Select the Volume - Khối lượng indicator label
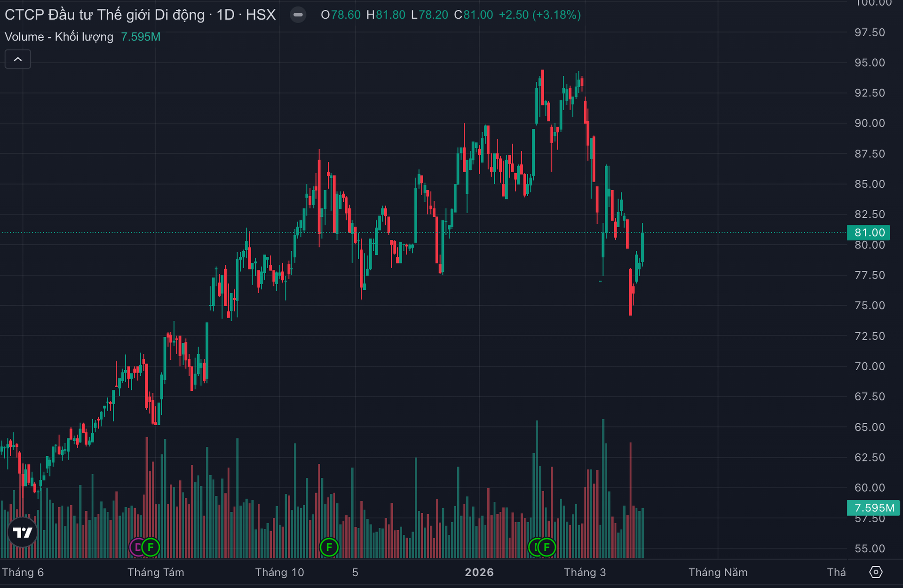 pos(59,37)
